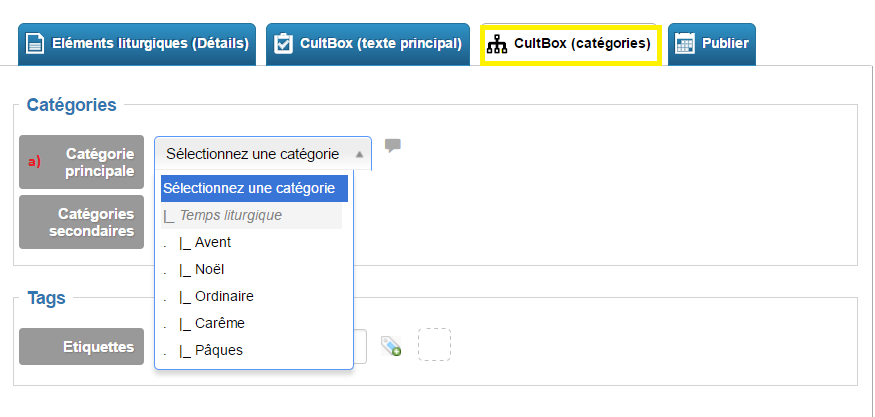Click the hierarchy icon on catégories tab
Viewport: 875px width, 417px height.
pos(497,44)
